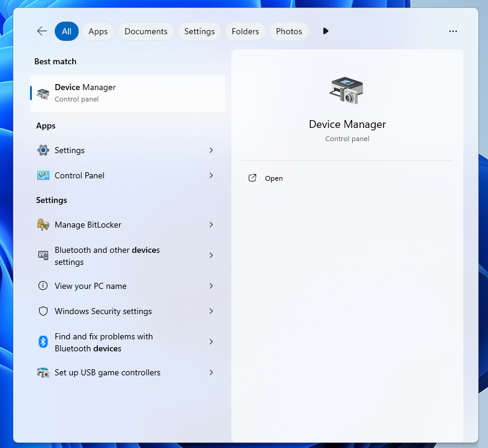Click the USB game controllers icon
Viewport: 488px width, 448px height.
43,372
